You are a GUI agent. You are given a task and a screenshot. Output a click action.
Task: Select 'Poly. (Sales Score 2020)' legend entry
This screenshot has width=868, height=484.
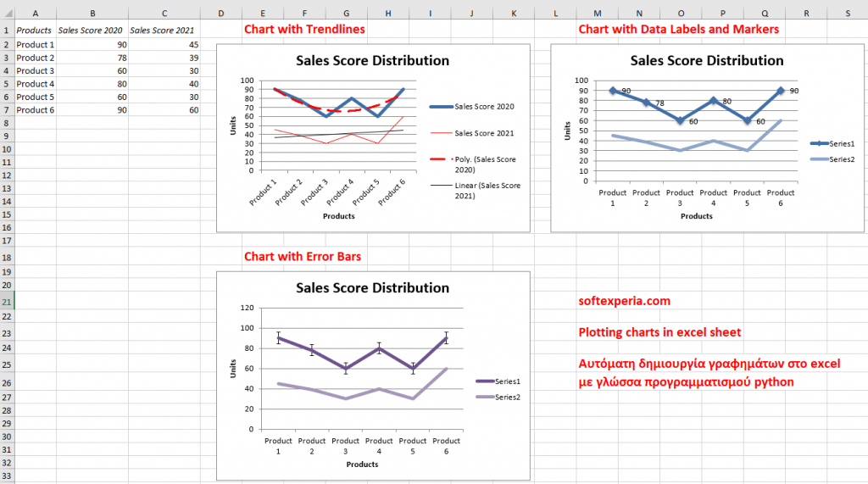[485, 164]
